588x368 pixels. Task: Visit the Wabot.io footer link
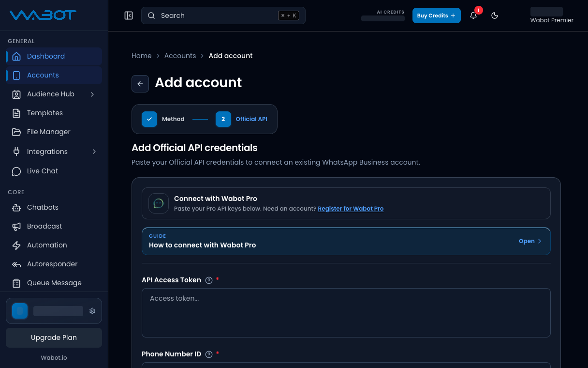(54, 358)
